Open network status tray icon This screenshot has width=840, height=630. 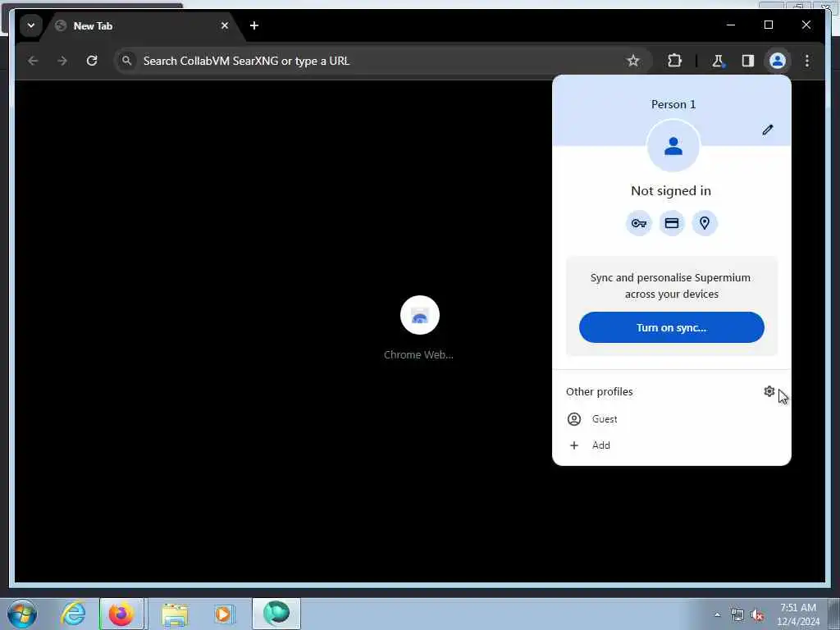coord(737,615)
